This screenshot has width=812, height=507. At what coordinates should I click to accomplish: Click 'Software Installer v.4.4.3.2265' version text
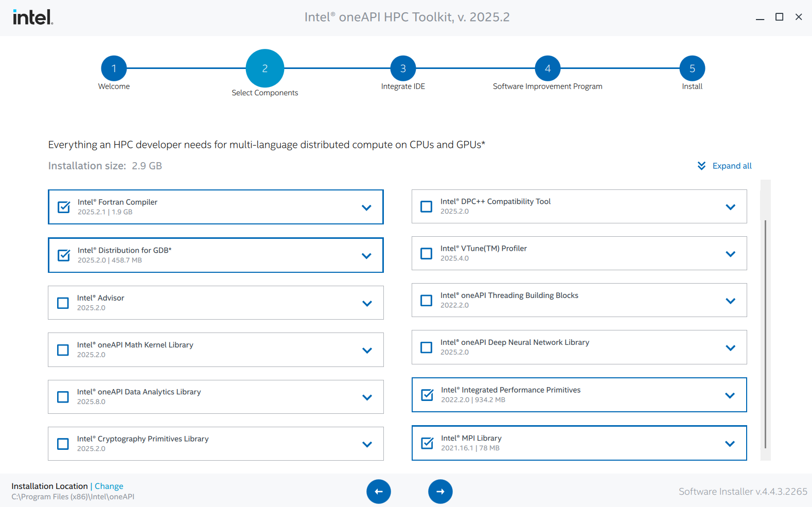tap(743, 492)
